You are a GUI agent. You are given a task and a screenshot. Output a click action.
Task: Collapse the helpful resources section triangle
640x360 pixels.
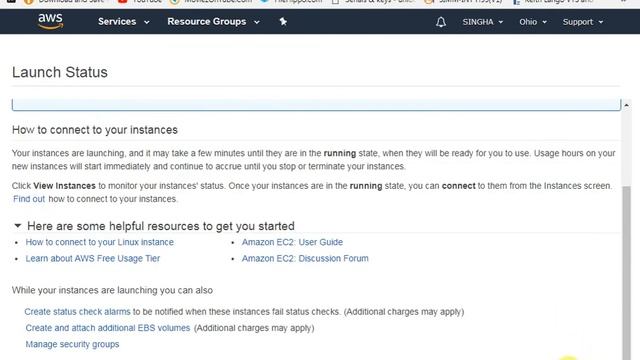(x=17, y=225)
